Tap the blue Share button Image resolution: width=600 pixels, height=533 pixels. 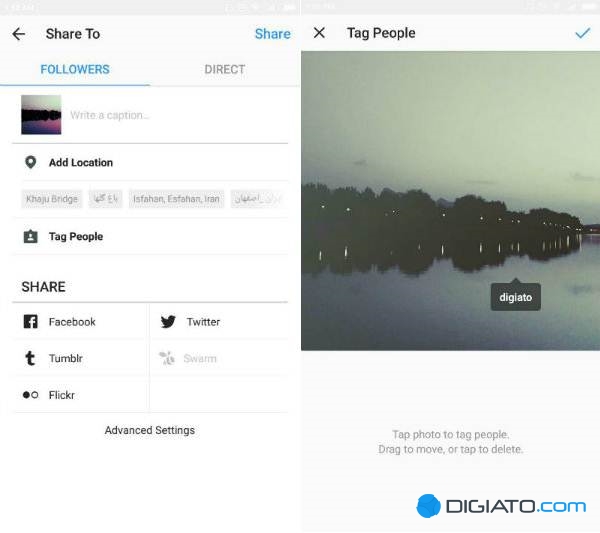(272, 34)
